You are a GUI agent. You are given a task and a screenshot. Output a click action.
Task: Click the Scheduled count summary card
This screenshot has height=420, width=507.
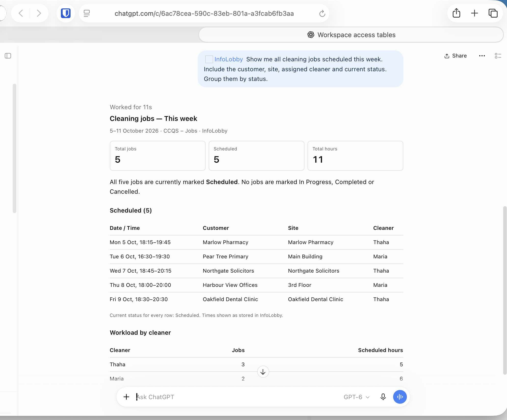point(256,156)
